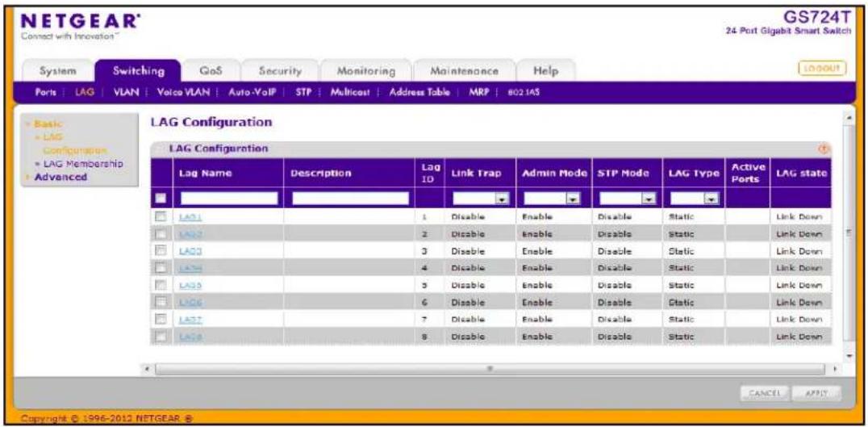Open the Link Trap dropdown
Viewport: 868px width, 427px height.
tap(481, 198)
